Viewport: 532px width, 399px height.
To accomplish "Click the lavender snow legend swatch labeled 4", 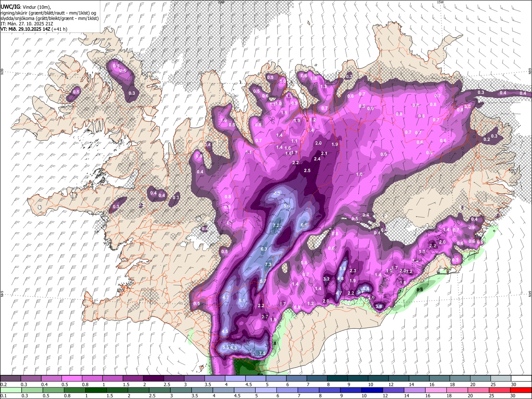I will pos(235,379).
